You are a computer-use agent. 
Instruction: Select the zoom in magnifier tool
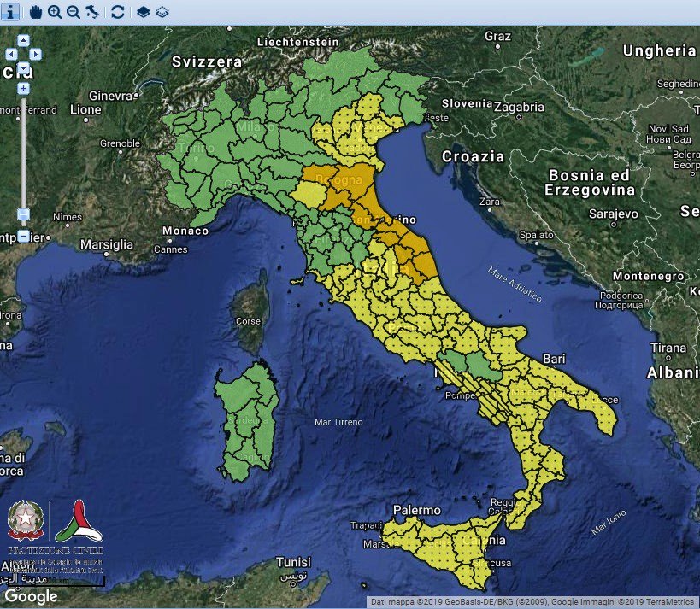[x=55, y=12]
